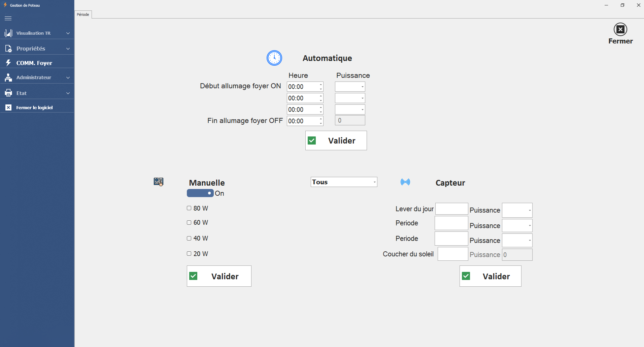Viewport: 644px width, 347px height.
Task: Click the Automatique clock icon
Action: [274, 58]
